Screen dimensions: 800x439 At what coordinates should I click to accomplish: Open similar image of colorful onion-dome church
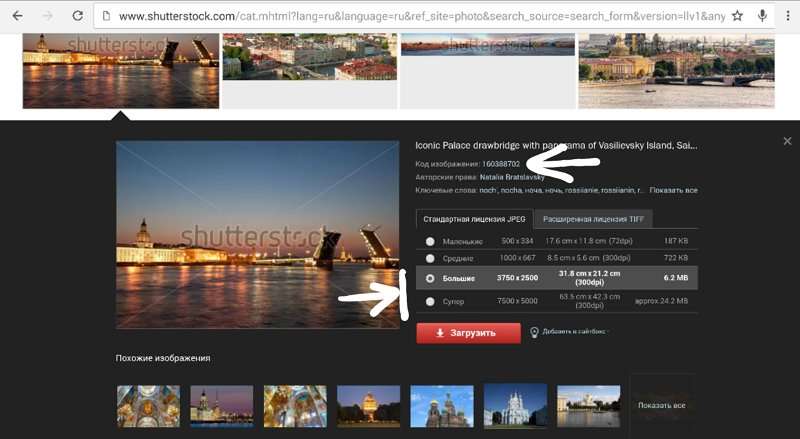[x=442, y=406]
